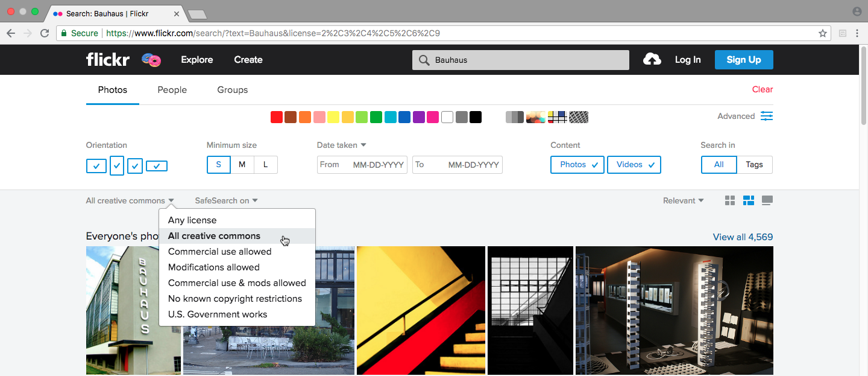Expand the Date taken dropdown
The height and width of the screenshot is (376, 868).
(342, 145)
